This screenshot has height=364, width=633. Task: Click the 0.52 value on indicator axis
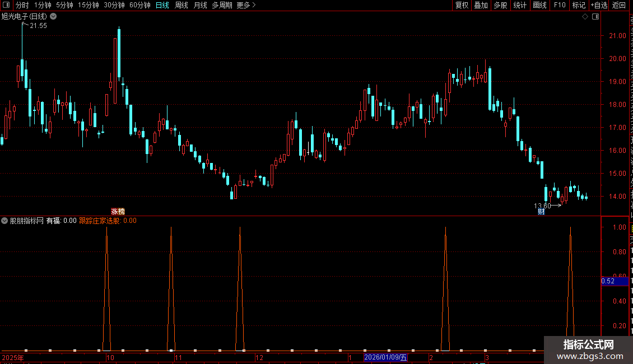608,281
